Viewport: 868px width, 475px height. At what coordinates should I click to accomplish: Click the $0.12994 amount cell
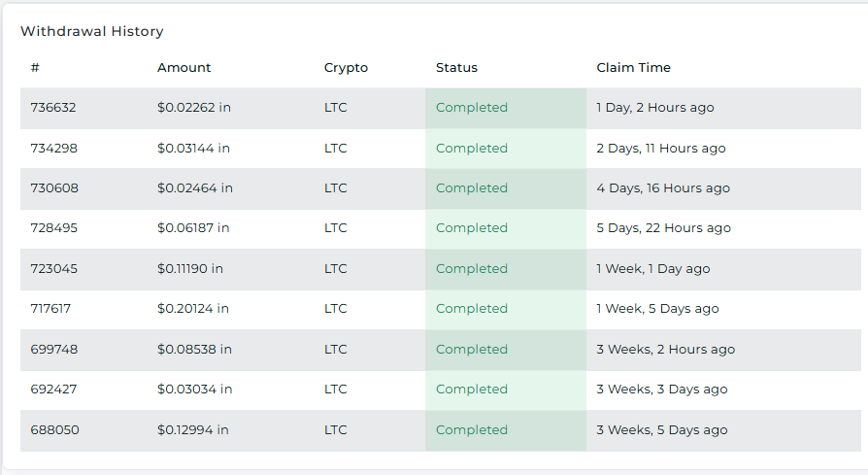192,430
